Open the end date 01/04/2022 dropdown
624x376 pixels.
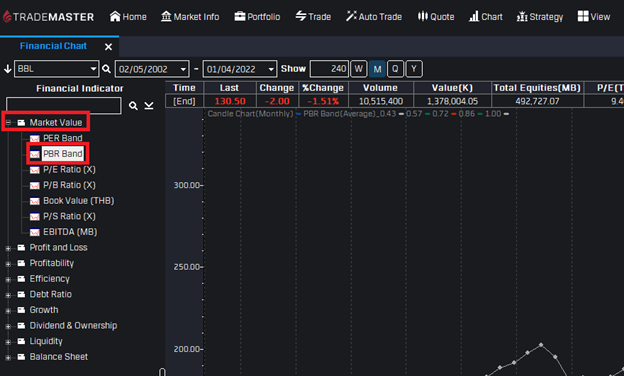coord(271,69)
